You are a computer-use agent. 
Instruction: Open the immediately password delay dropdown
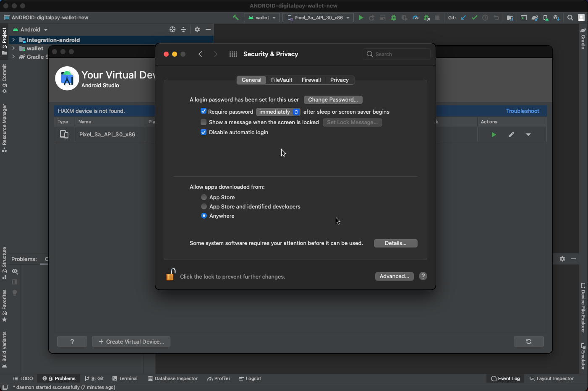(x=278, y=112)
